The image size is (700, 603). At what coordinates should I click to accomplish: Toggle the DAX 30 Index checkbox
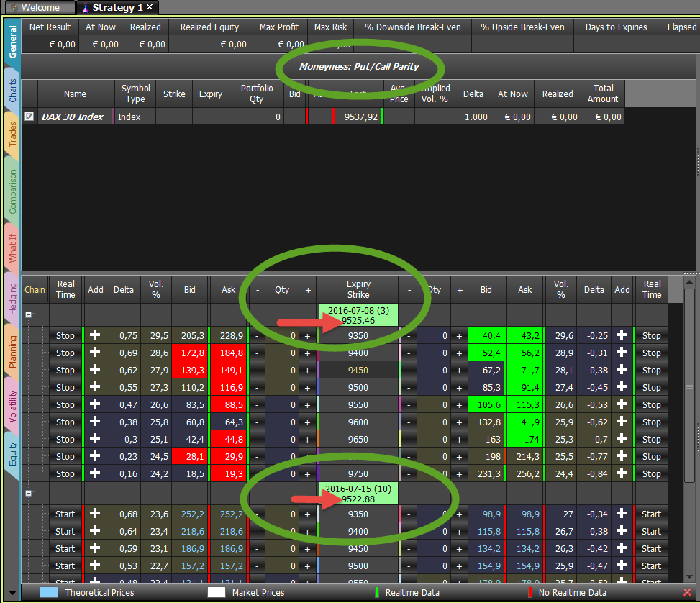29,117
